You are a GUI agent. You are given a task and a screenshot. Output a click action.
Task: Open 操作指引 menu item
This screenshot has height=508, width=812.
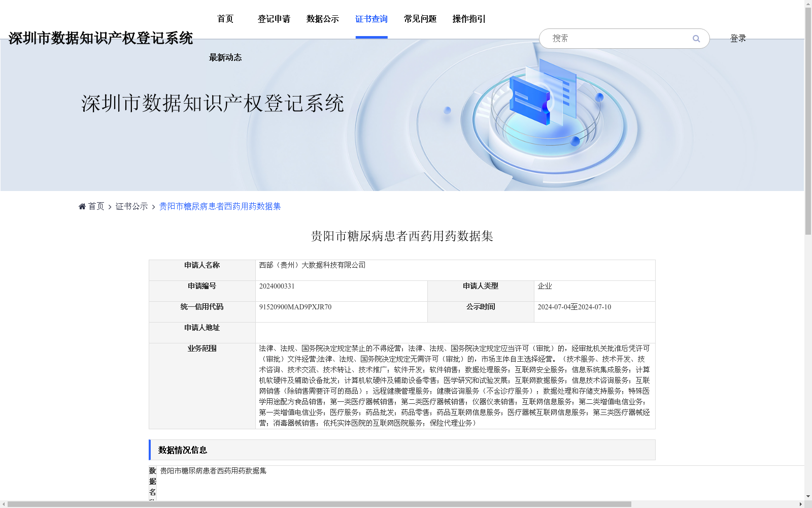click(x=469, y=19)
